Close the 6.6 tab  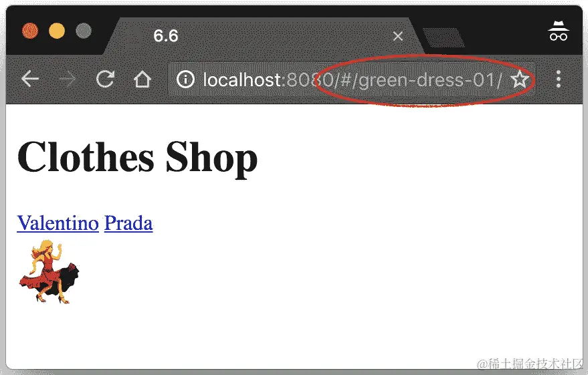click(x=398, y=36)
